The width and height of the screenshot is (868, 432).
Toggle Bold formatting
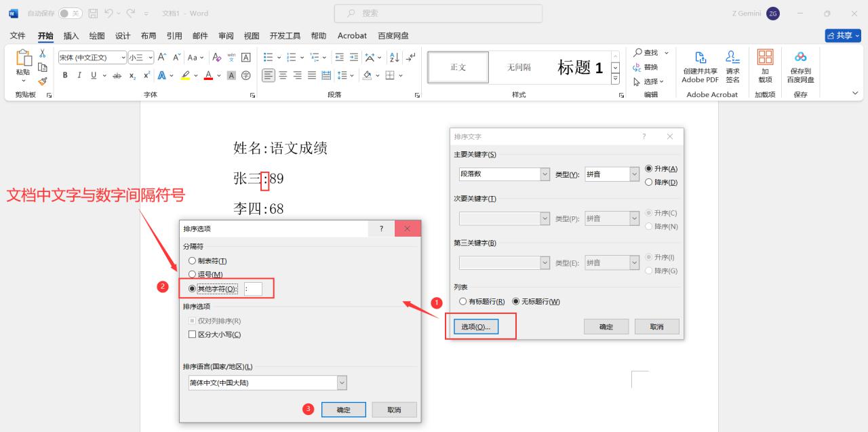[x=65, y=75]
